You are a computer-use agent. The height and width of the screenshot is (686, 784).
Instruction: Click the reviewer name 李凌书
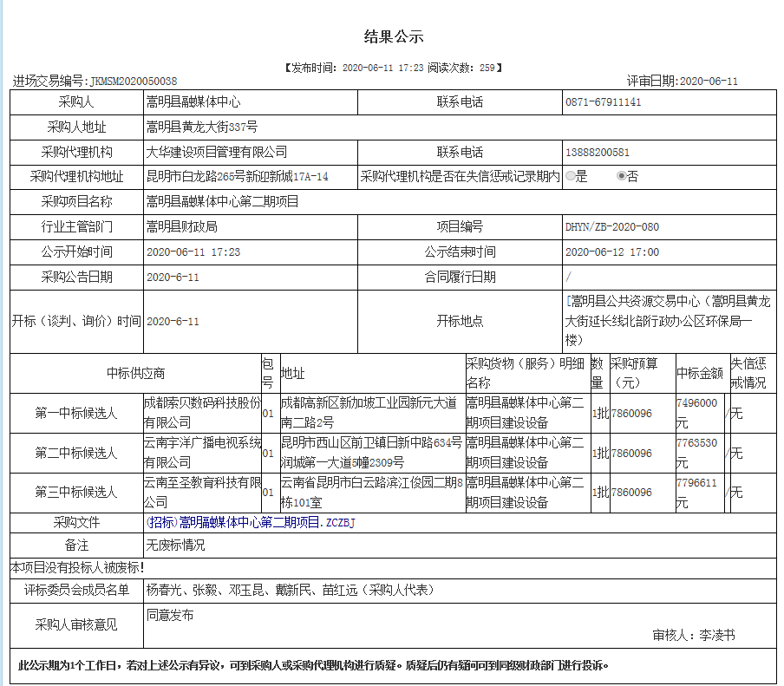(717, 635)
